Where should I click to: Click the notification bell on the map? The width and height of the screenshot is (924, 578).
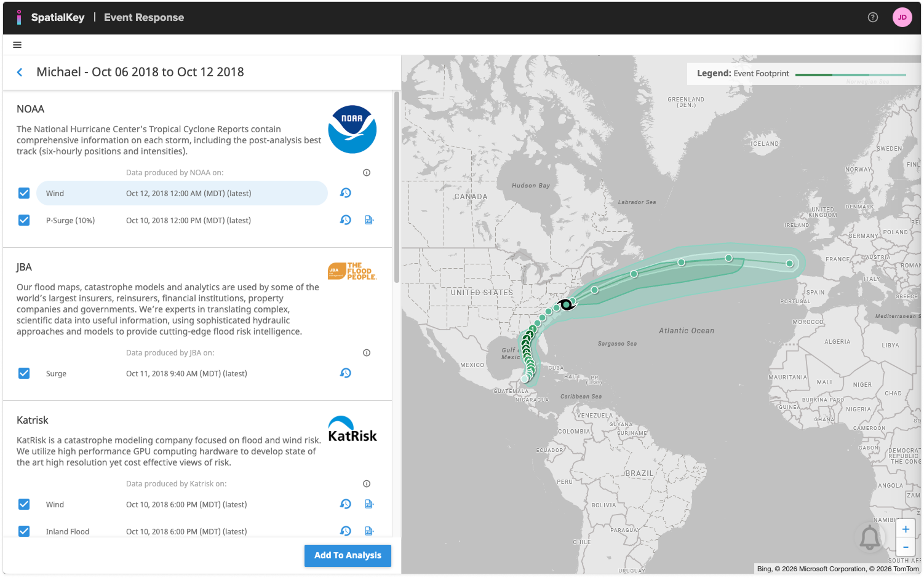click(869, 538)
